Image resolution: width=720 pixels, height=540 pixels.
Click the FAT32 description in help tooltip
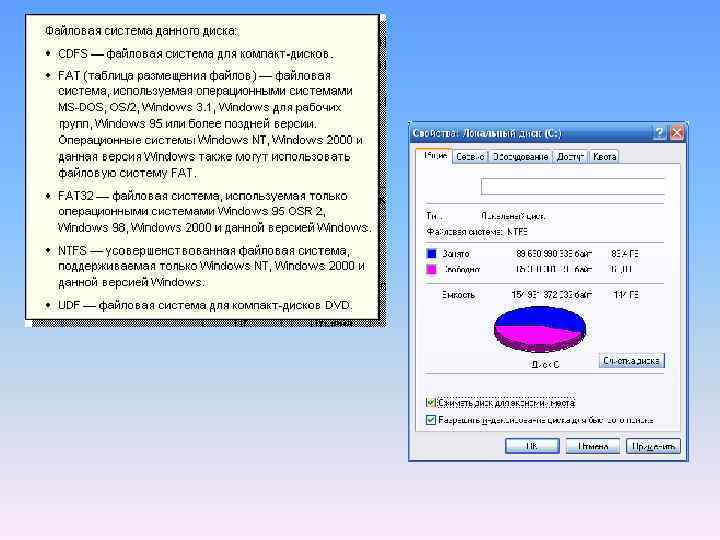click(214, 212)
